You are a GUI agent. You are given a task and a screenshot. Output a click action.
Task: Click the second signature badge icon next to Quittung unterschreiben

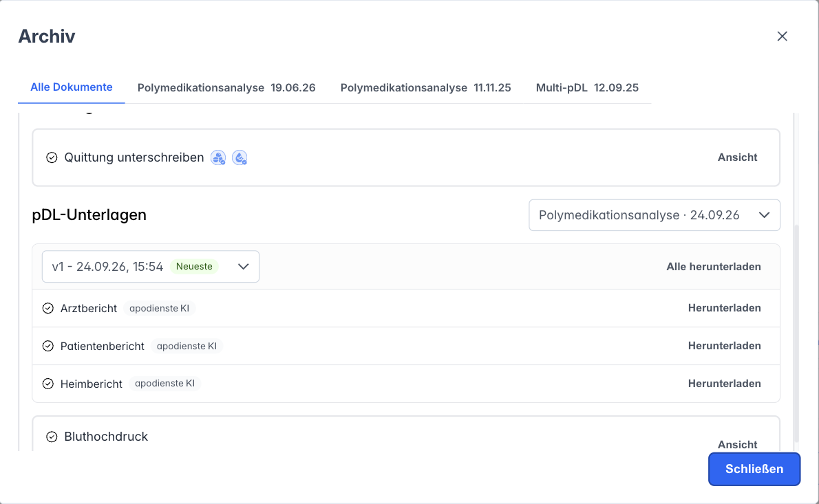240,157
